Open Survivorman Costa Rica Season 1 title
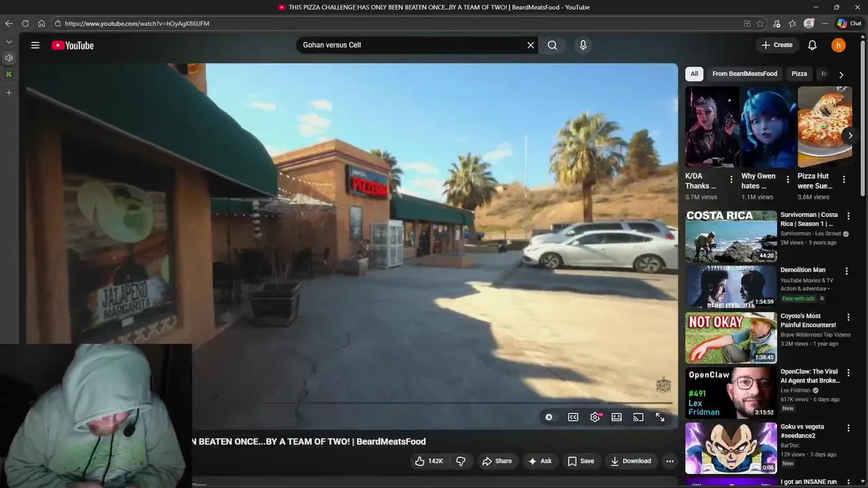Viewport: 868px width, 488px height. click(x=808, y=219)
